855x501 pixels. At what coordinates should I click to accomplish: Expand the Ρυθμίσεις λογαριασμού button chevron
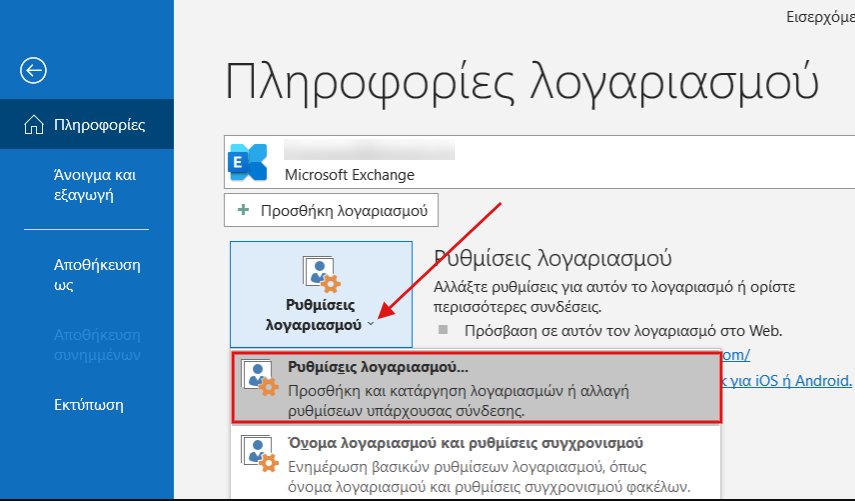pyautogui.click(x=371, y=325)
